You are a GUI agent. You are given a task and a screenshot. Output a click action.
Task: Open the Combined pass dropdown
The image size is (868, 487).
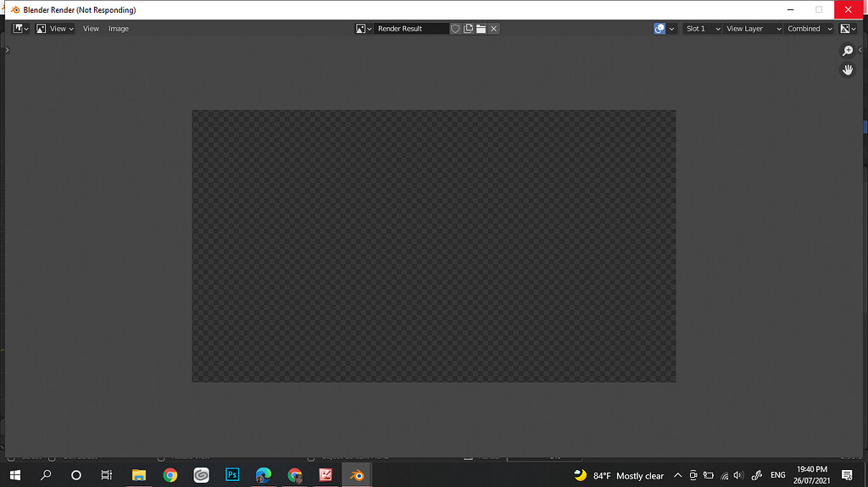(x=810, y=29)
